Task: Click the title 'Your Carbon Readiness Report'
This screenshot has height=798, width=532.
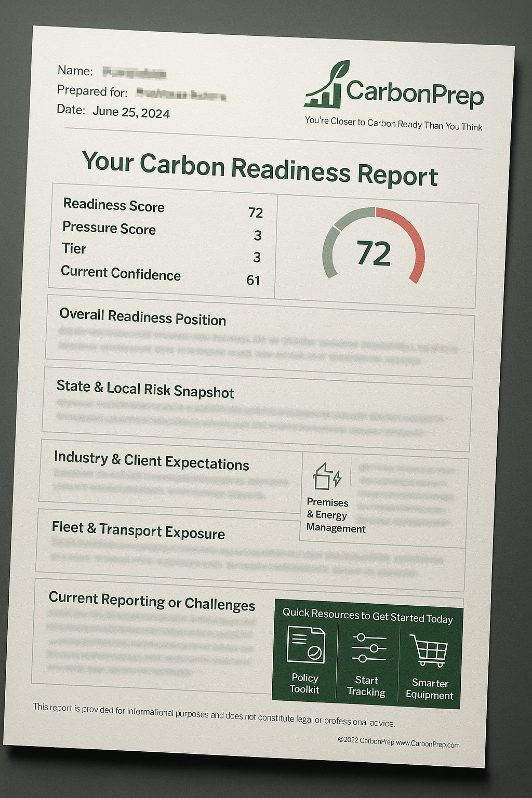Action: [x=260, y=168]
